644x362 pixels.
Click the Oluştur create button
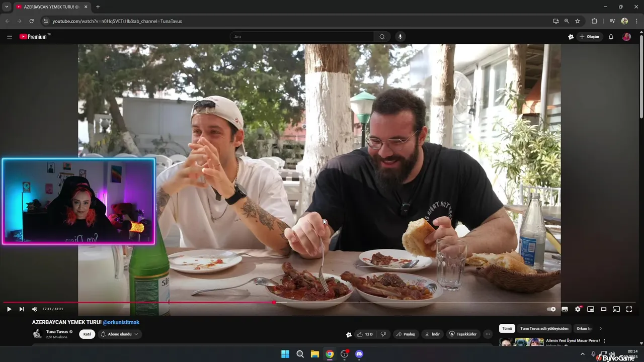[590, 37]
